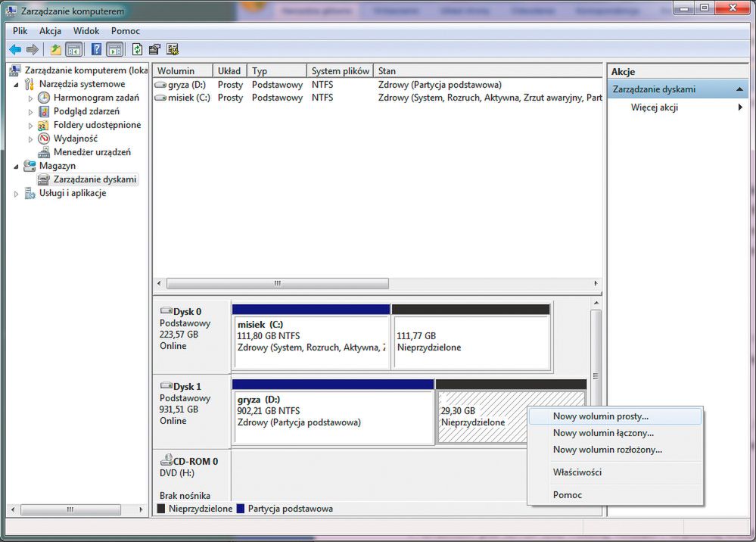The image size is (756, 542).
Task: Open Help with the blue question mark icon
Action: [96, 49]
